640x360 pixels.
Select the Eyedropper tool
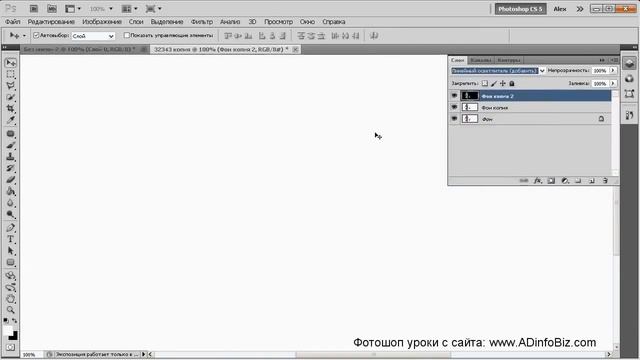[11, 120]
